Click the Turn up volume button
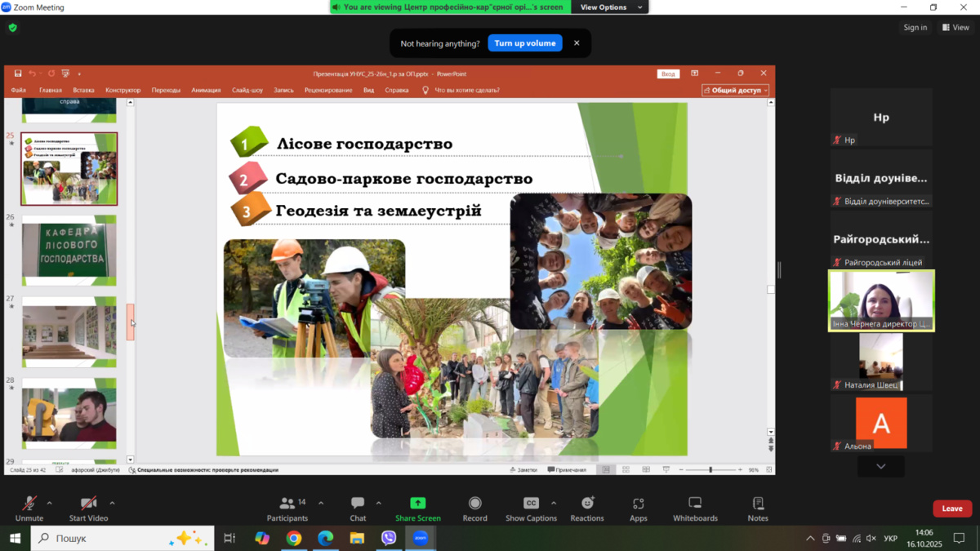 524,43
